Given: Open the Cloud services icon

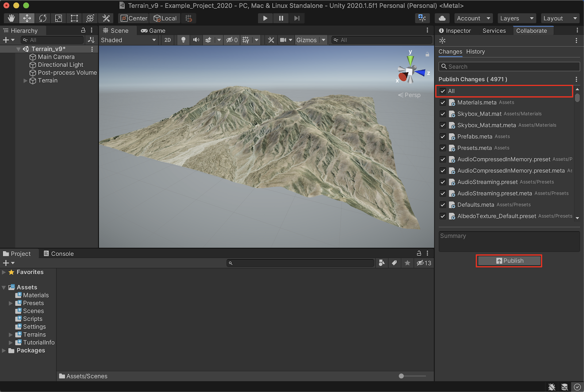Looking at the screenshot, I should point(442,18).
